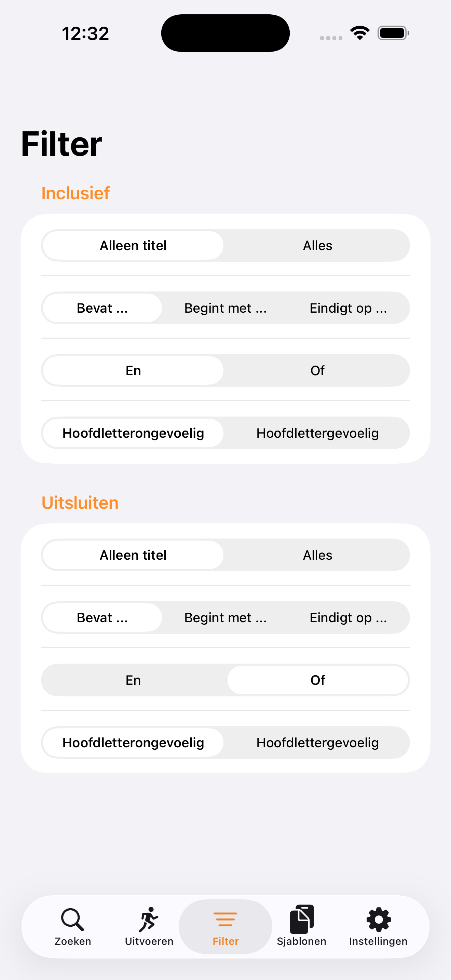Select Alleen titel in Uitsluiten section

point(133,555)
